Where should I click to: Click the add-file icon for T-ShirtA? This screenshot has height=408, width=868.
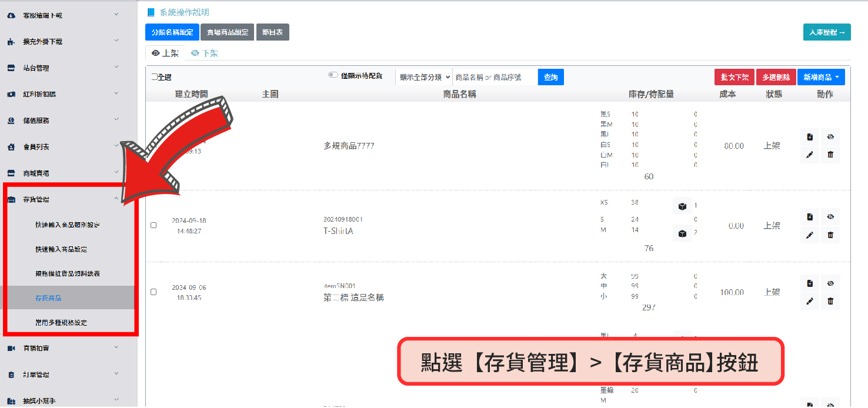[x=810, y=217]
